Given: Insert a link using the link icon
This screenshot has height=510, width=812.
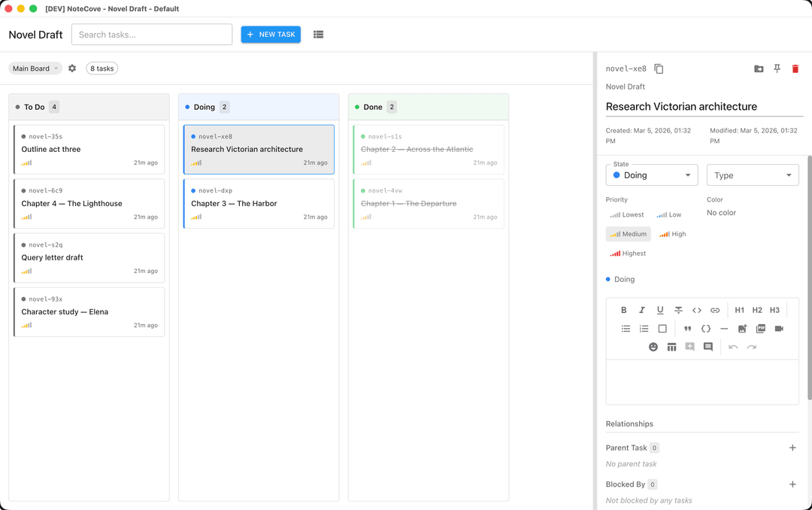Looking at the screenshot, I should 715,310.
